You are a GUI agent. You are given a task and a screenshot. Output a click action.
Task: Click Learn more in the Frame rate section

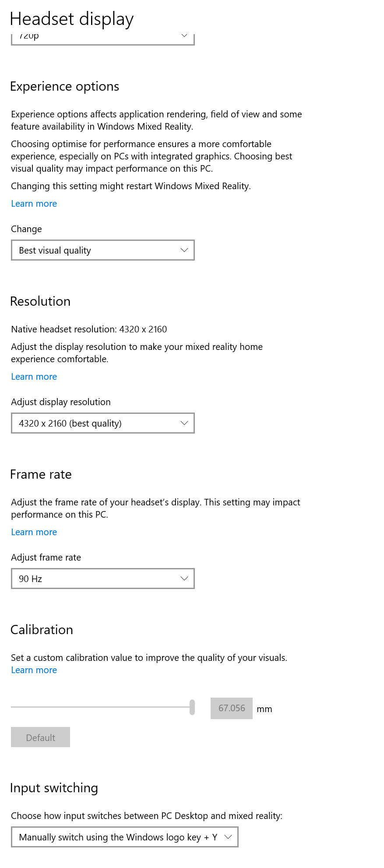tap(34, 532)
